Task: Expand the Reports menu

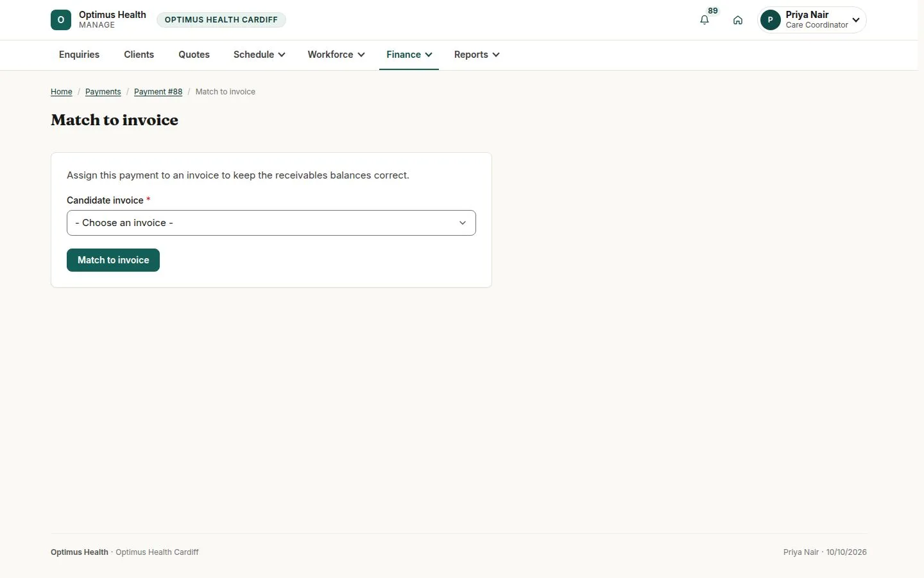Action: tap(477, 55)
